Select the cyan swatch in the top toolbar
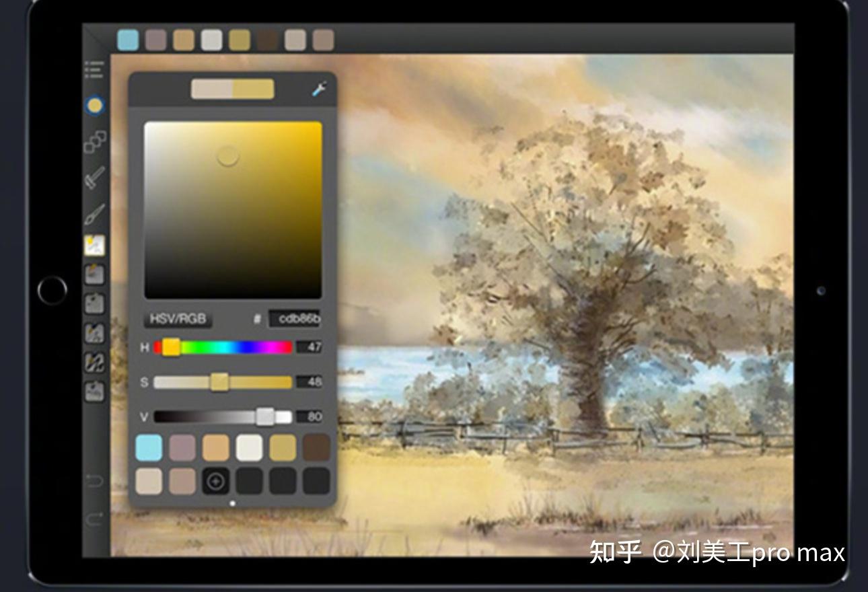Screen dimensions: 868x592 [x=128, y=39]
